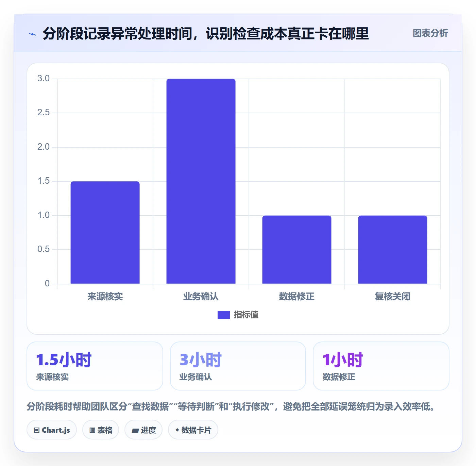The height and width of the screenshot is (466, 476).
Task: Click the diamond icon in the 数据卡片 tag
Action: pos(177,430)
